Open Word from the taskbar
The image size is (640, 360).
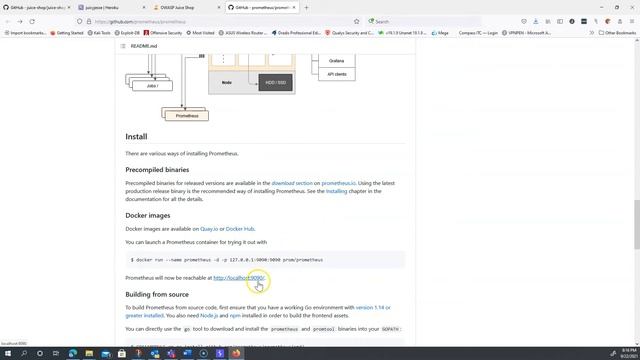pos(187,353)
